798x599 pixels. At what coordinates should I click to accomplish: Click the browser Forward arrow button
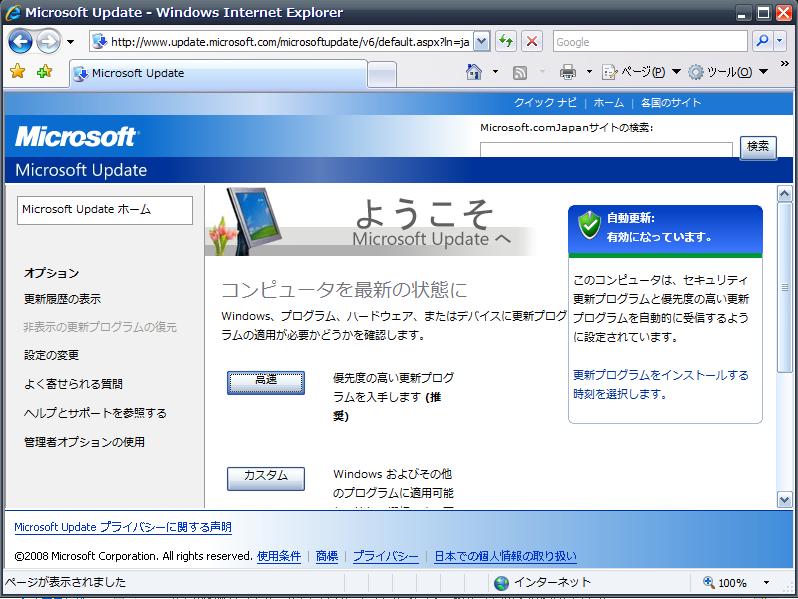[x=49, y=41]
